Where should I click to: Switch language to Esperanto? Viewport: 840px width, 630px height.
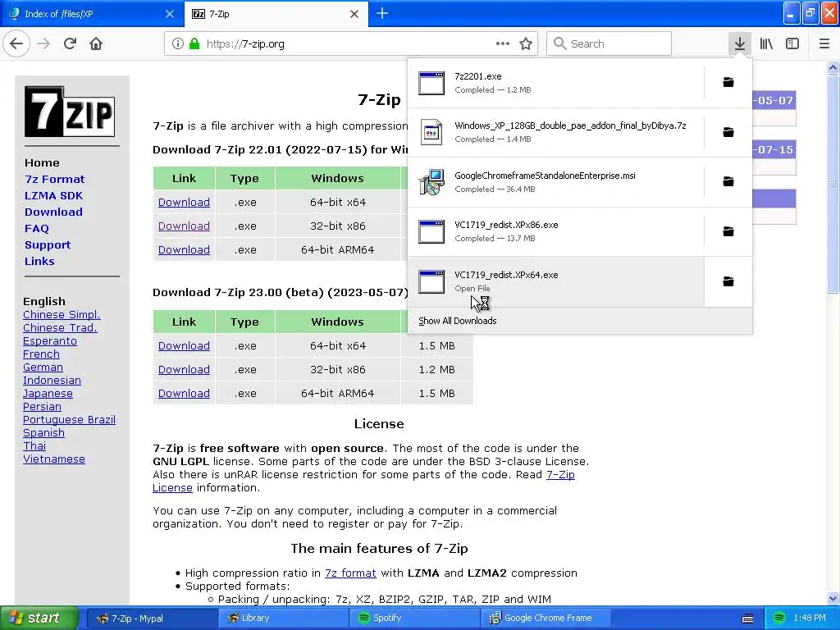pyautogui.click(x=50, y=340)
